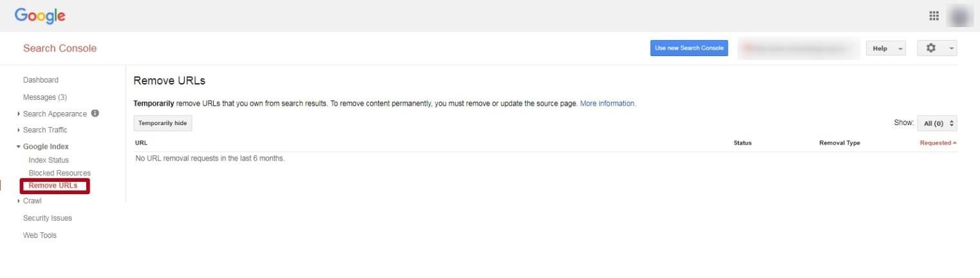
Task: Expand the Search Traffic section
Action: click(x=45, y=130)
